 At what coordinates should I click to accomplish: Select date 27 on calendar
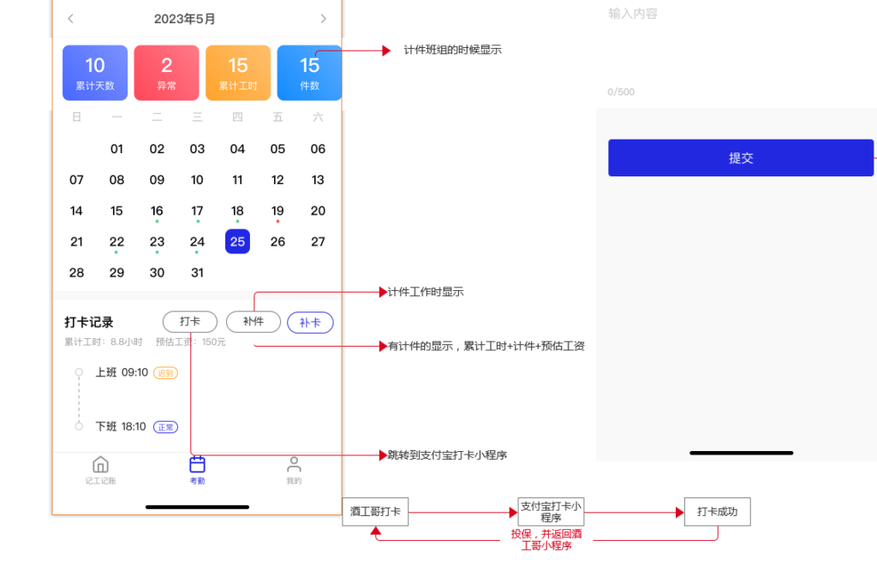pos(319,241)
